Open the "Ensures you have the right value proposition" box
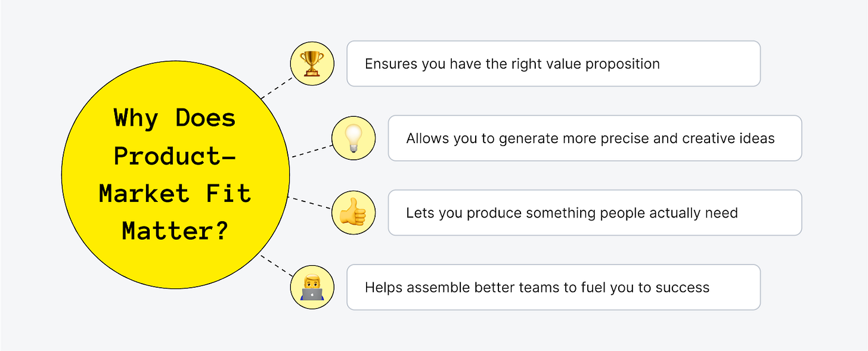This screenshot has height=351, width=868. (x=553, y=64)
